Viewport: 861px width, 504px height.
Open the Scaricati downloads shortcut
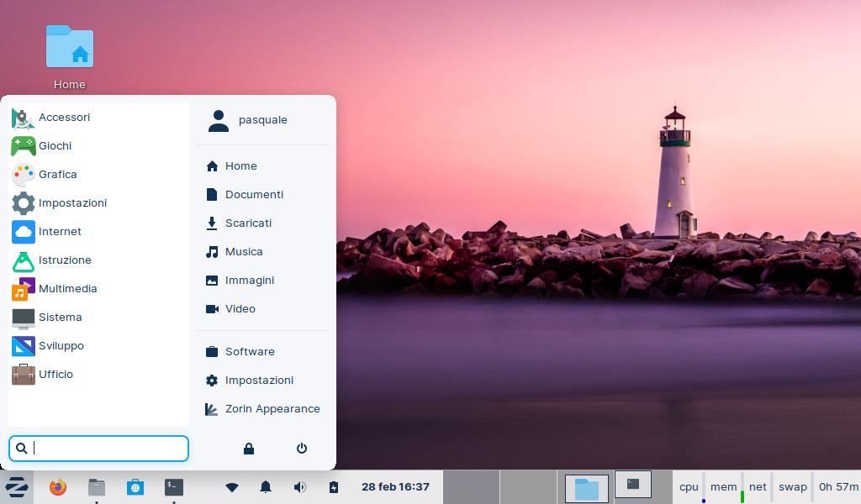pyautogui.click(x=263, y=223)
